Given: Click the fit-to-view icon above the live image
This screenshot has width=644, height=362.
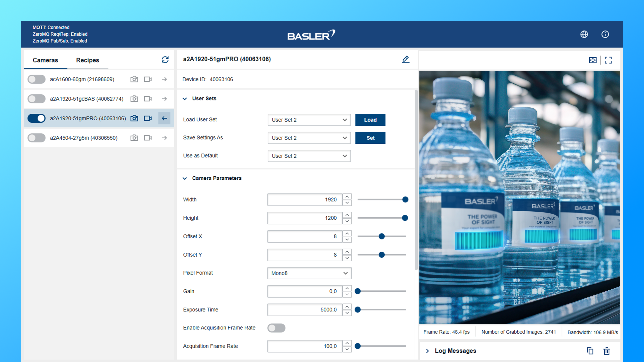Looking at the screenshot, I should [x=592, y=60].
